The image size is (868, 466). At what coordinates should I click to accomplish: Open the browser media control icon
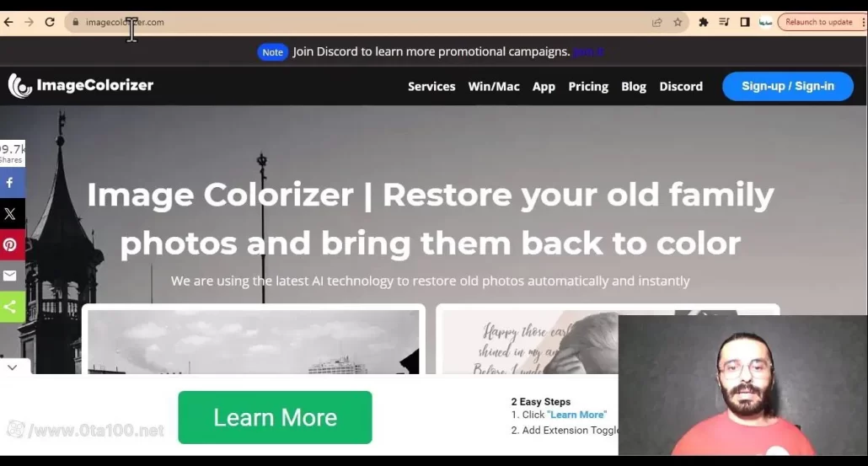pyautogui.click(x=724, y=22)
